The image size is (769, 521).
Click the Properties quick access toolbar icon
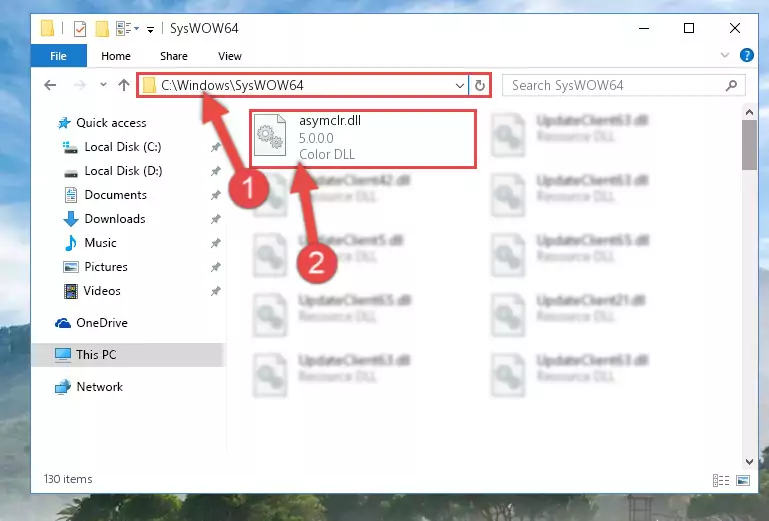[79, 29]
